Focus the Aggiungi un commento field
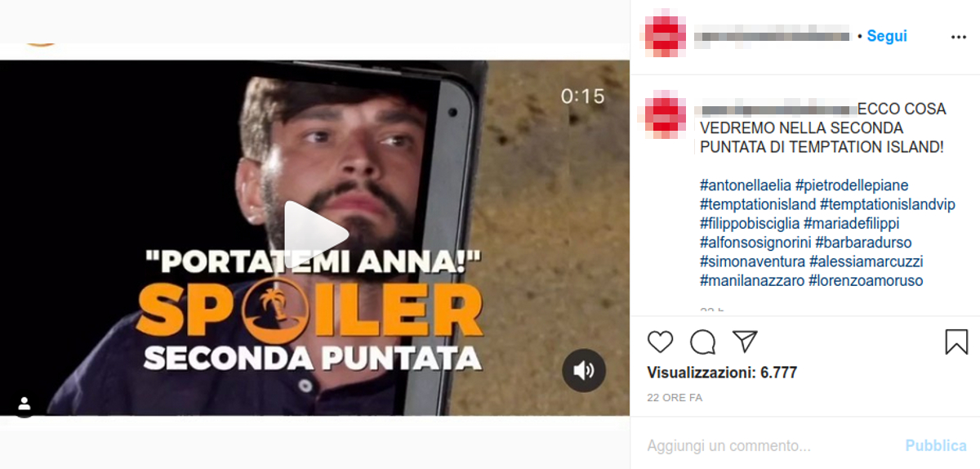The width and height of the screenshot is (980, 469). (769, 446)
